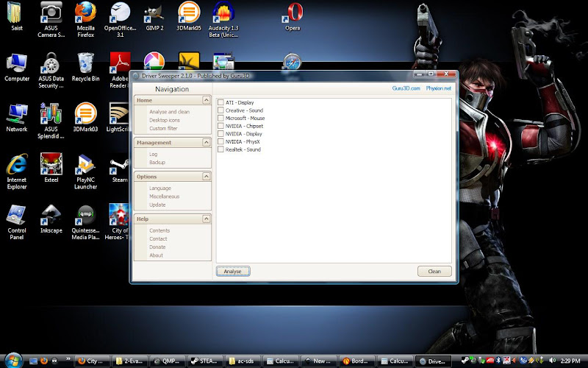Click the Firefox quick launch icon
The width and height of the screenshot is (588, 368).
coord(44,361)
